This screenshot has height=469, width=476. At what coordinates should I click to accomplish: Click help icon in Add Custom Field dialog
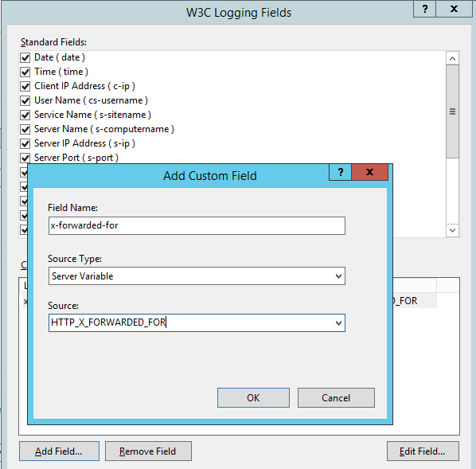pos(341,172)
